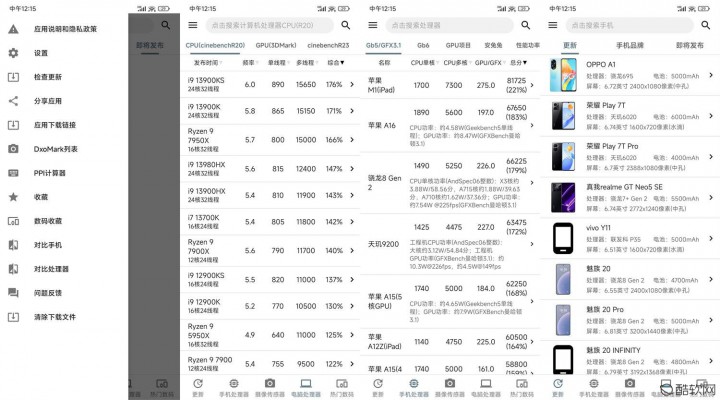
Task: Tap search icon on dimmed drawer screen
Action: coord(166,25)
